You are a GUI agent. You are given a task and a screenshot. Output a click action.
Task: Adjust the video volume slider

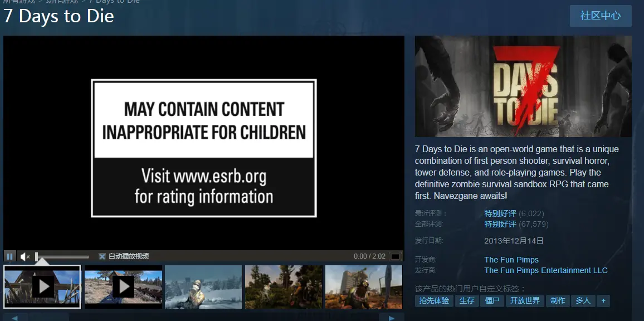pyautogui.click(x=62, y=257)
